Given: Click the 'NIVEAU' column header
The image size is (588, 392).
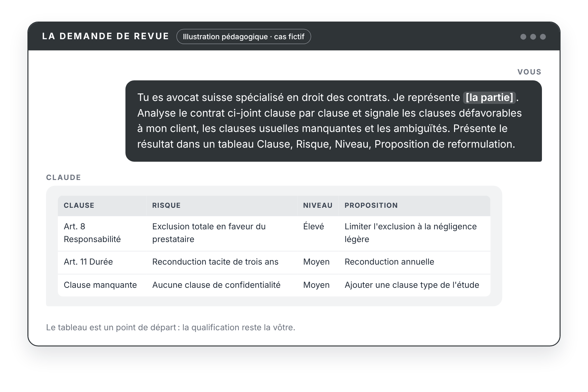Looking at the screenshot, I should pos(318,205).
